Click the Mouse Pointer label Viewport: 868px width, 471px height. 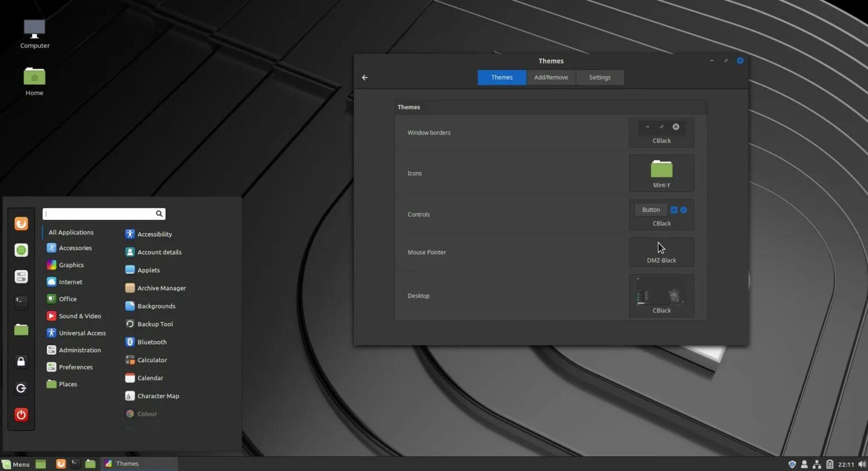(x=427, y=252)
